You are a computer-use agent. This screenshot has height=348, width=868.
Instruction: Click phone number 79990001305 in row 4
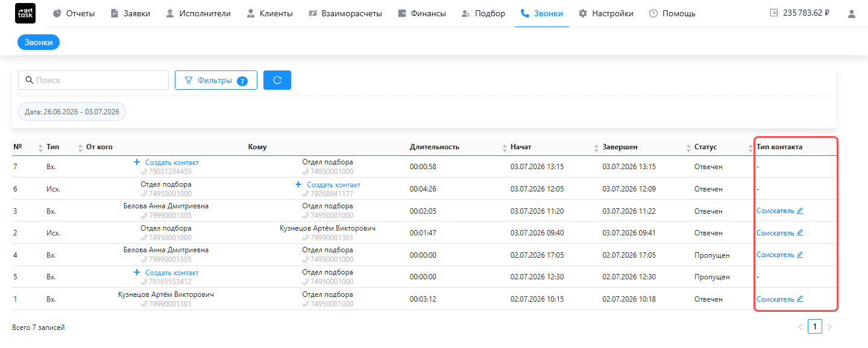(169, 259)
